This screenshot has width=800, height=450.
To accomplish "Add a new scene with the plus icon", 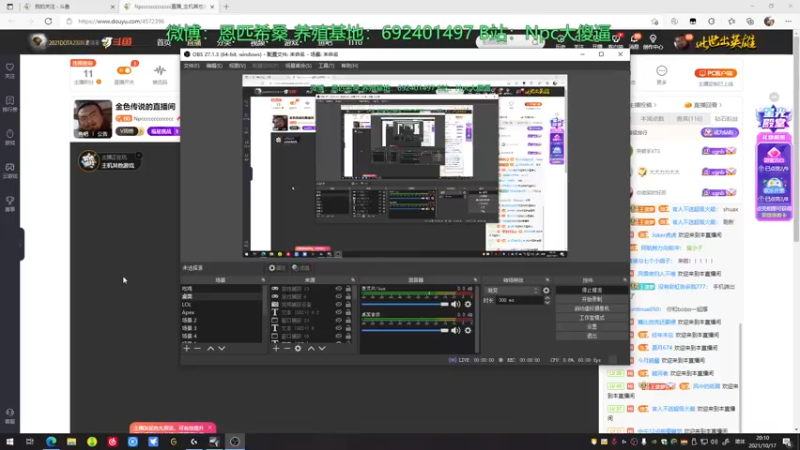I will (x=186, y=348).
